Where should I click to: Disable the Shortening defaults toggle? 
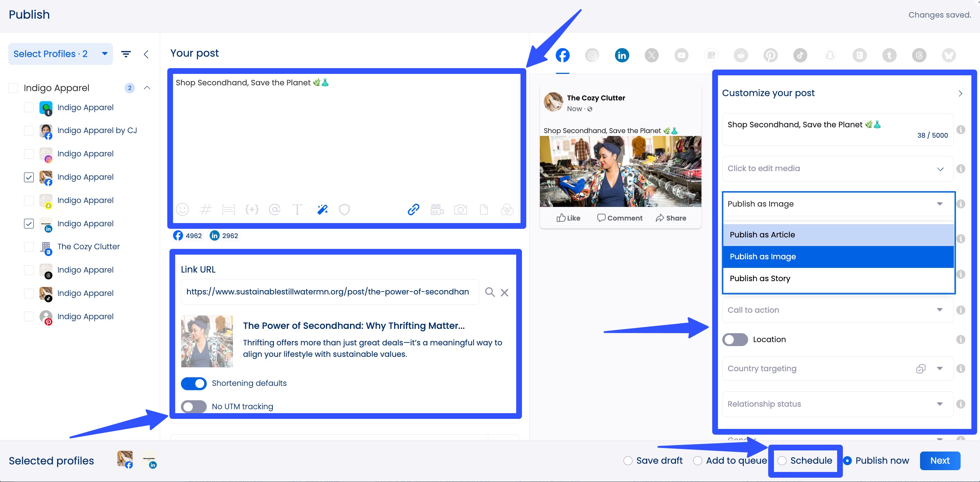point(193,383)
